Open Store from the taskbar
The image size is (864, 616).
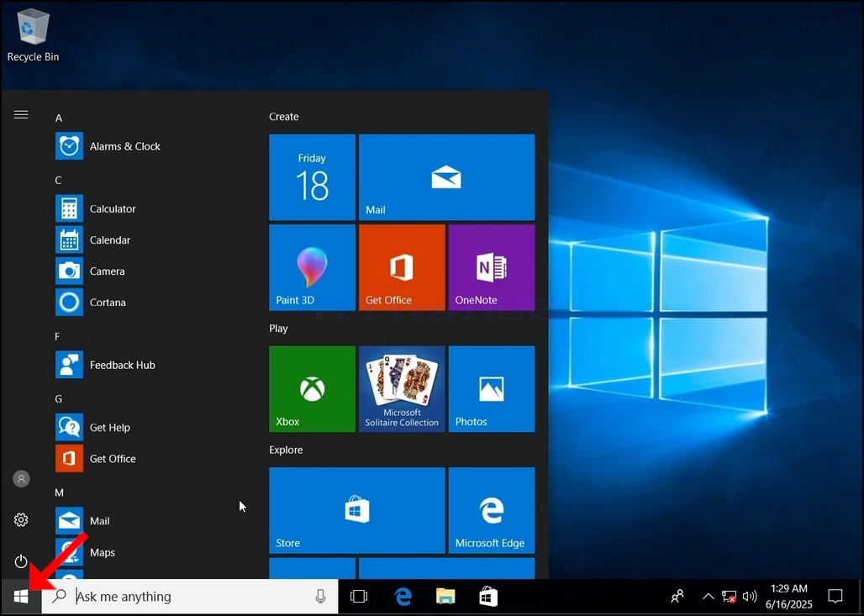pos(488,596)
